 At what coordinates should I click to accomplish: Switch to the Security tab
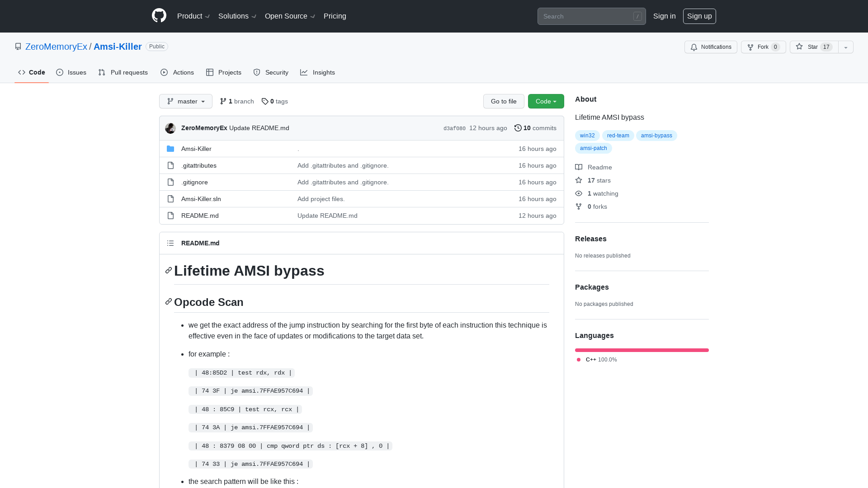click(x=271, y=72)
